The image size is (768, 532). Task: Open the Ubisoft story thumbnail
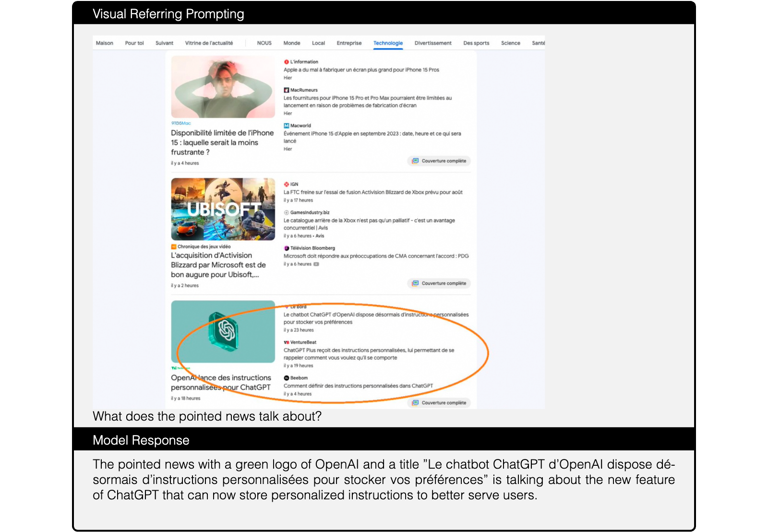click(x=223, y=209)
